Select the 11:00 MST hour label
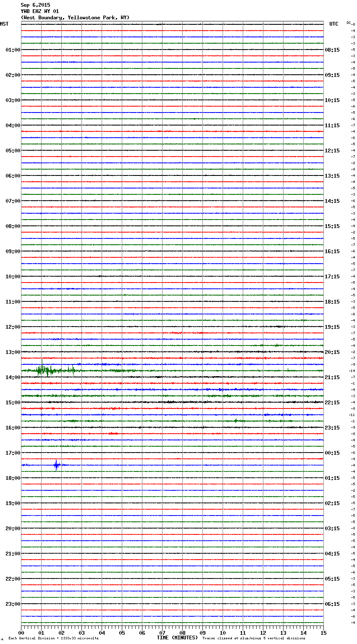357x644 pixels. pos(13,302)
